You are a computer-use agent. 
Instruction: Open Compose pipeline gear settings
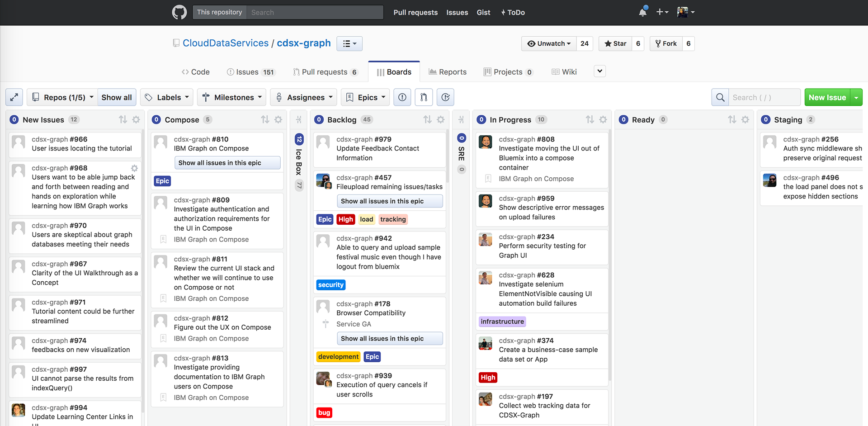coord(278,119)
